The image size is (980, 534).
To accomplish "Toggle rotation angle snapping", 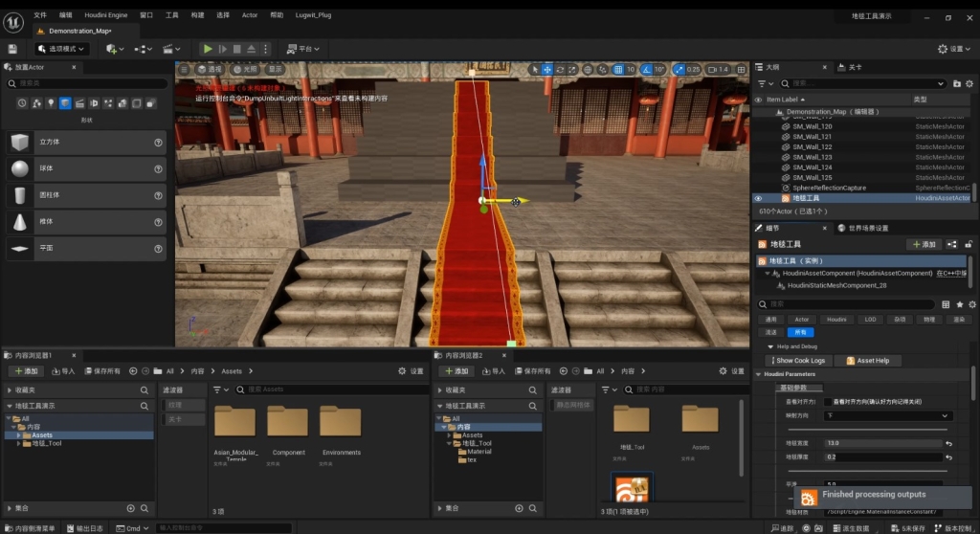I will point(646,70).
